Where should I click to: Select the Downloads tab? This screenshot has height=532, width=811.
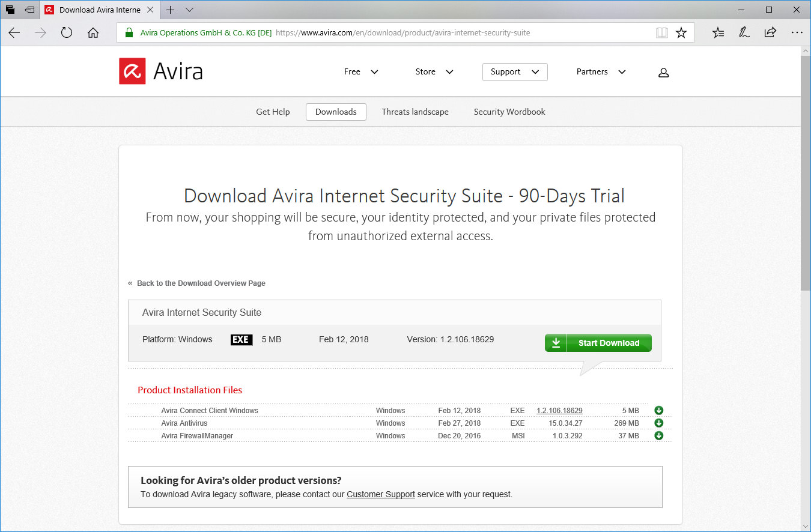(336, 112)
